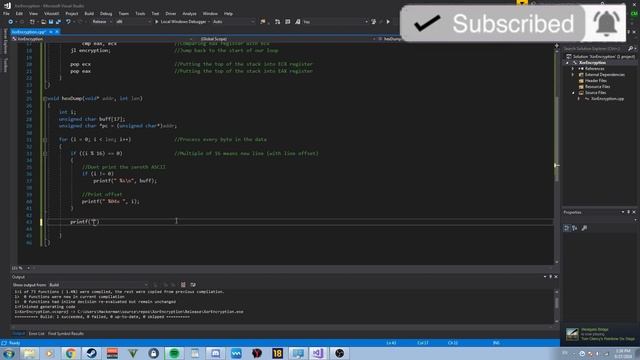
Task: Open the View menu
Action: coord(33,13)
